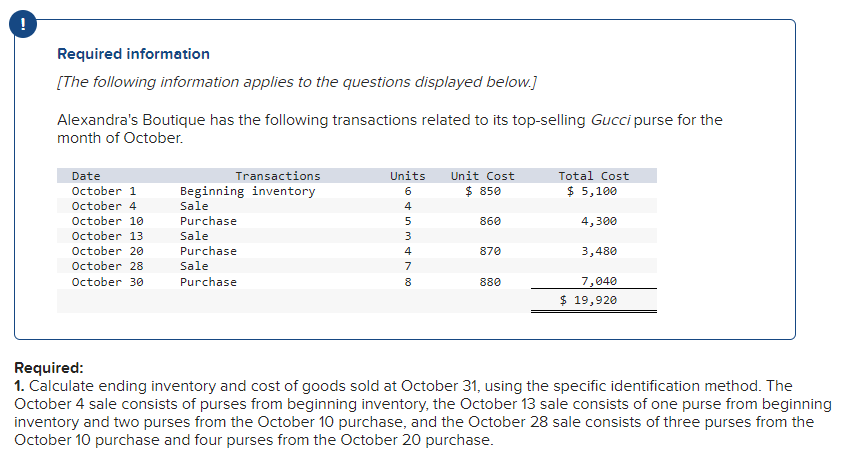
Task: Click the '$ 5,100' total cost value
Action: point(592,191)
